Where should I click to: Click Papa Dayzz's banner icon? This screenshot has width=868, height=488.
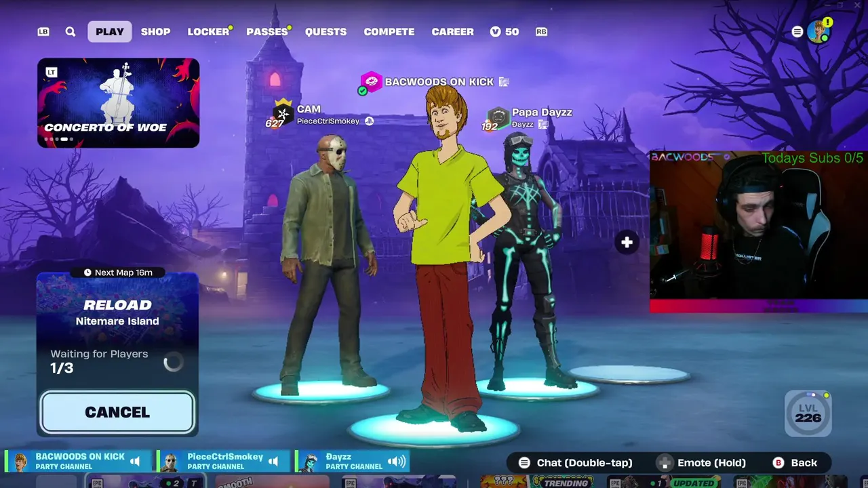[x=498, y=118]
